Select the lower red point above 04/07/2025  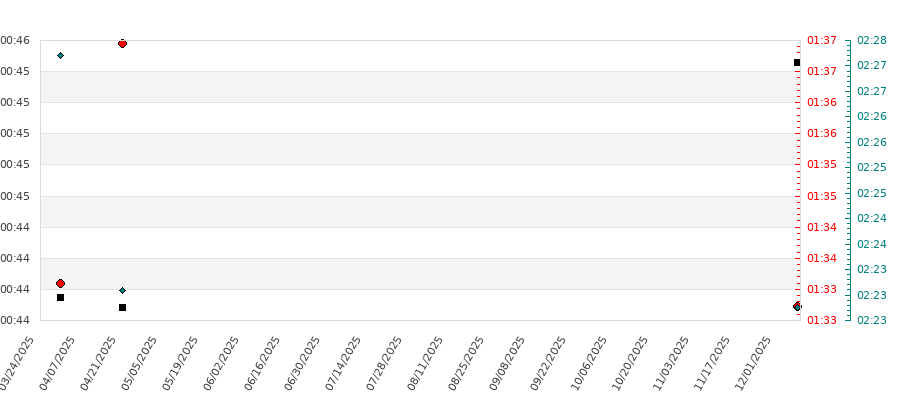click(60, 284)
